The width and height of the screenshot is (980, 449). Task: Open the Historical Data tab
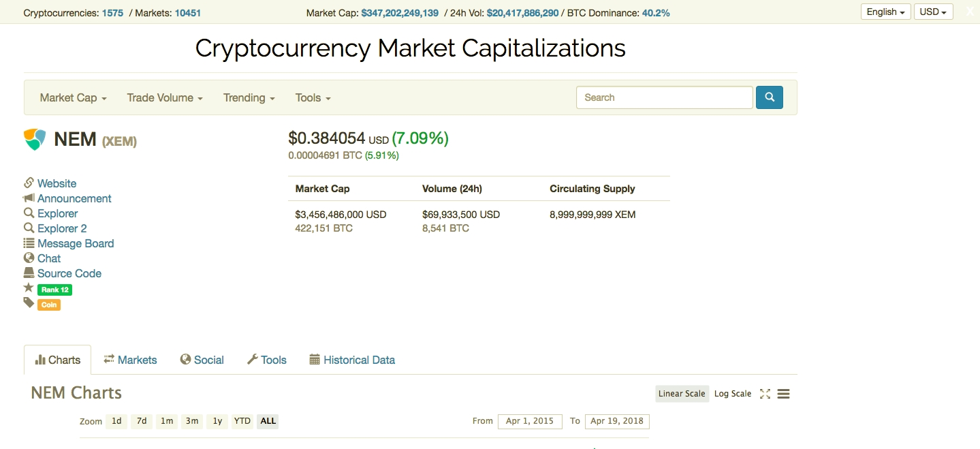click(352, 360)
